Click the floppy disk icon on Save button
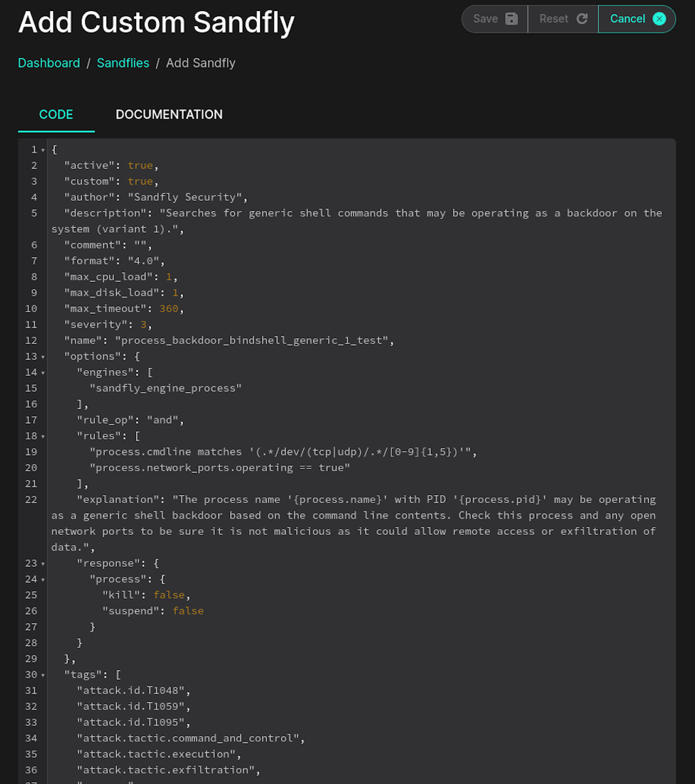695x784 pixels. (x=511, y=19)
